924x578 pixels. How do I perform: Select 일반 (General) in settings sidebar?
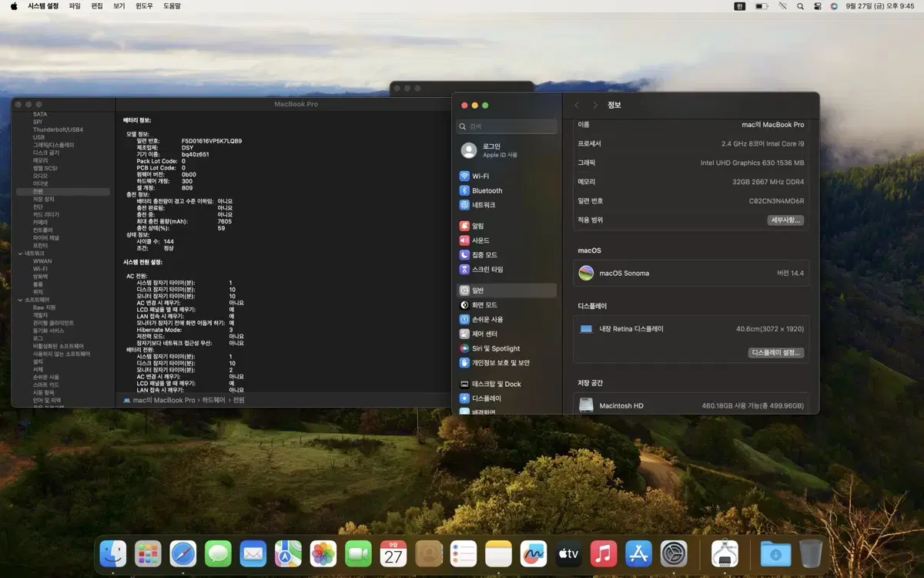pos(507,291)
